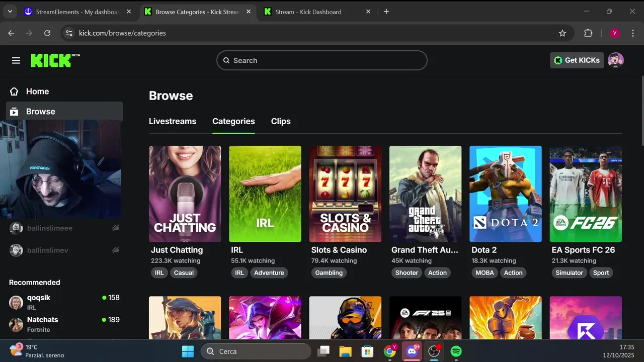This screenshot has width=644, height=362.
Task: Open Windows Start menu
Action: coord(188,351)
